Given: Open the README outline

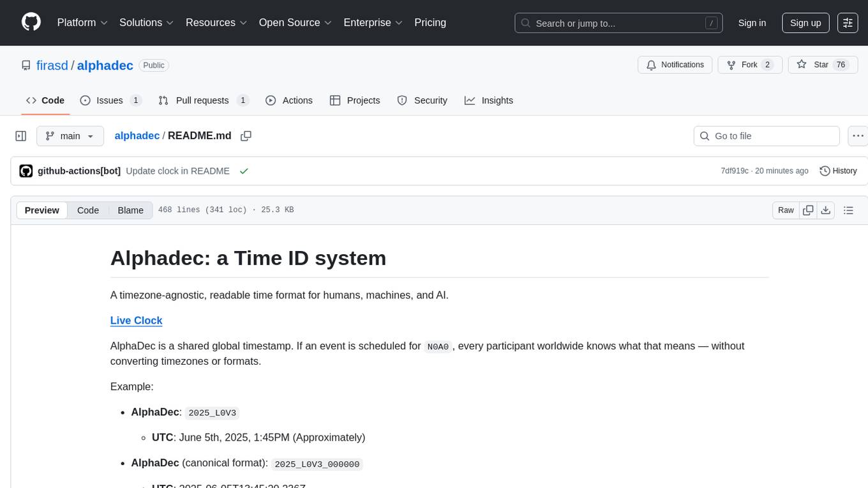Looking at the screenshot, I should click(x=848, y=210).
